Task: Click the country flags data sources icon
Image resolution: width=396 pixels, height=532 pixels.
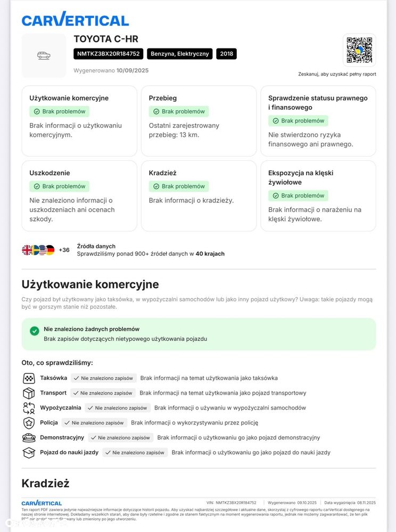Action: [38, 250]
